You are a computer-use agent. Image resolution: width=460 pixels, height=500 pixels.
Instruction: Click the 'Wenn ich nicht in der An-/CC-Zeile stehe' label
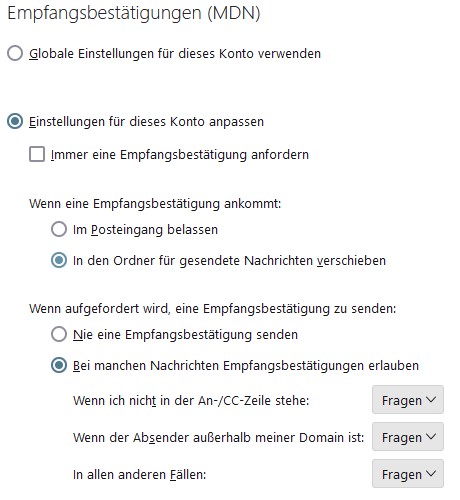click(191, 400)
